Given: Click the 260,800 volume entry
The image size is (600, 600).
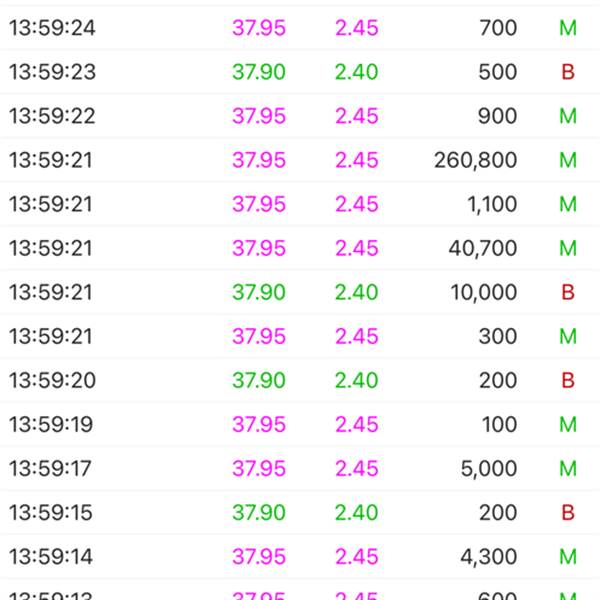Looking at the screenshot, I should [x=475, y=160].
